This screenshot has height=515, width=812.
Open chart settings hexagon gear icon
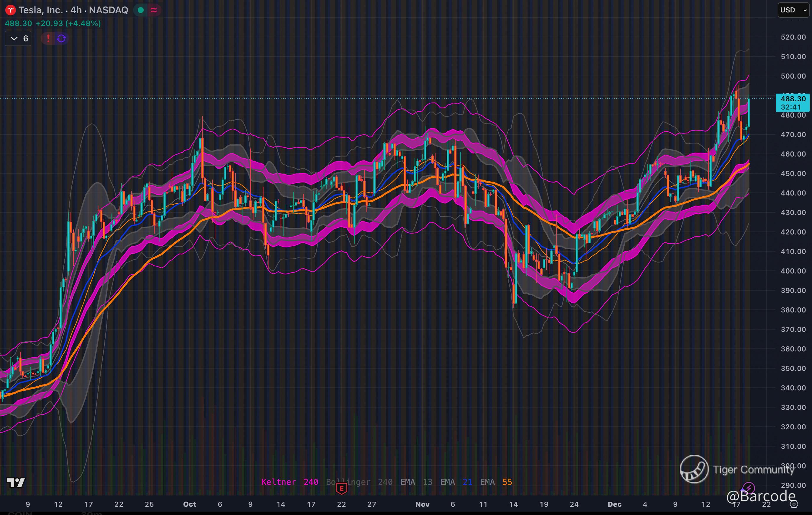(x=794, y=504)
